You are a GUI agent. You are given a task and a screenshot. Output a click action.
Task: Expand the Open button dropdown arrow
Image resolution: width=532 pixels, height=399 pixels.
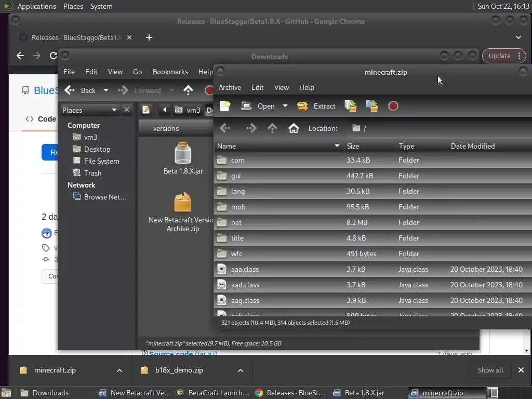285,106
